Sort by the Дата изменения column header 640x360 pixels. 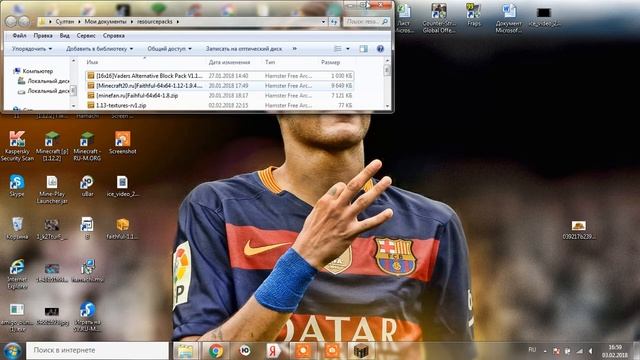pos(229,62)
